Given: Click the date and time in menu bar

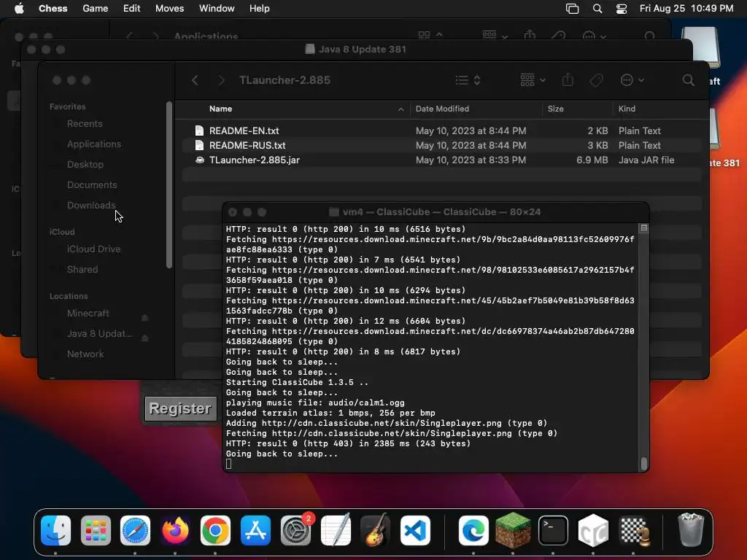Looking at the screenshot, I should coord(686,9).
